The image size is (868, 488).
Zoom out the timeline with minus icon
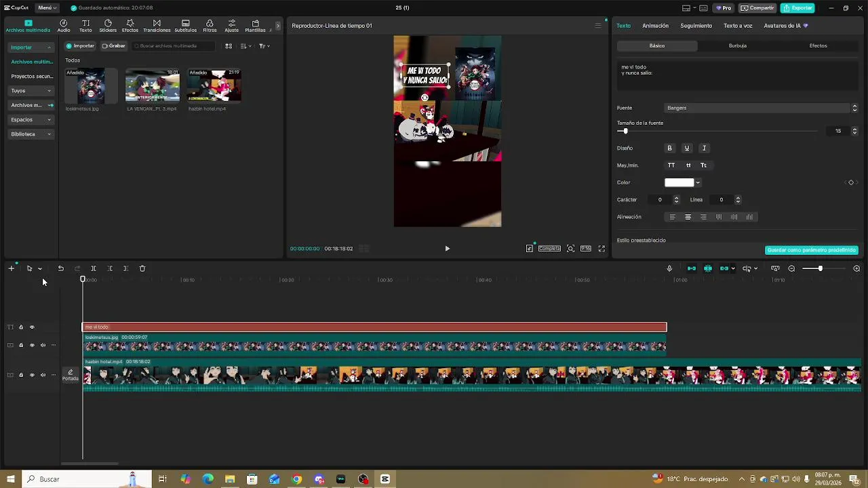click(x=791, y=268)
